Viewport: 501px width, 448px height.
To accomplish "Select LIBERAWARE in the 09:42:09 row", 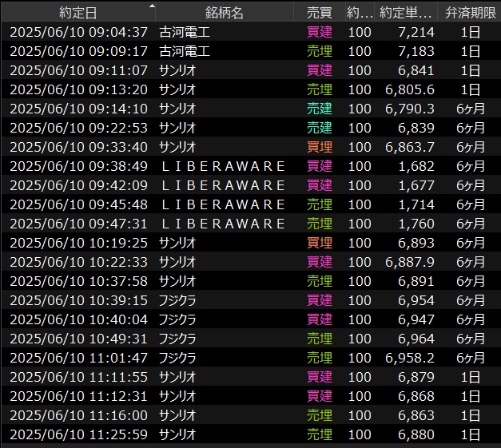I will 223,185.
